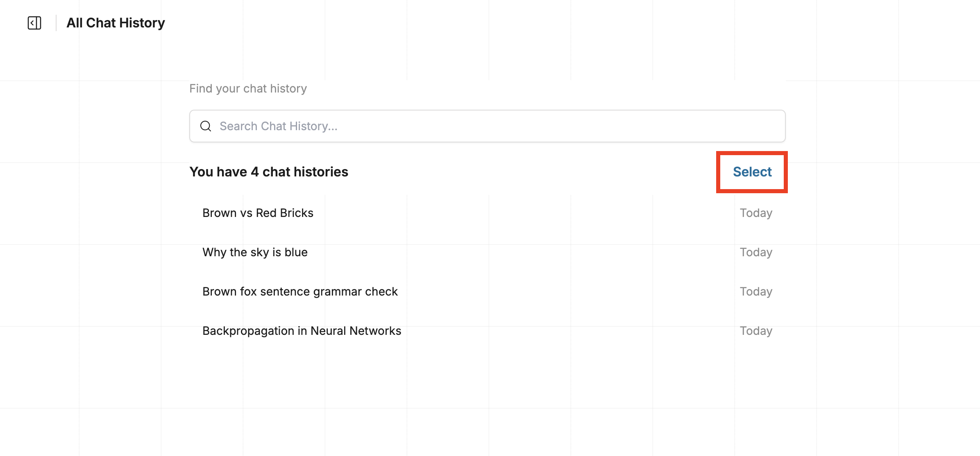
Task: Click Today date beside Brown fox grammar check
Action: tap(756, 291)
